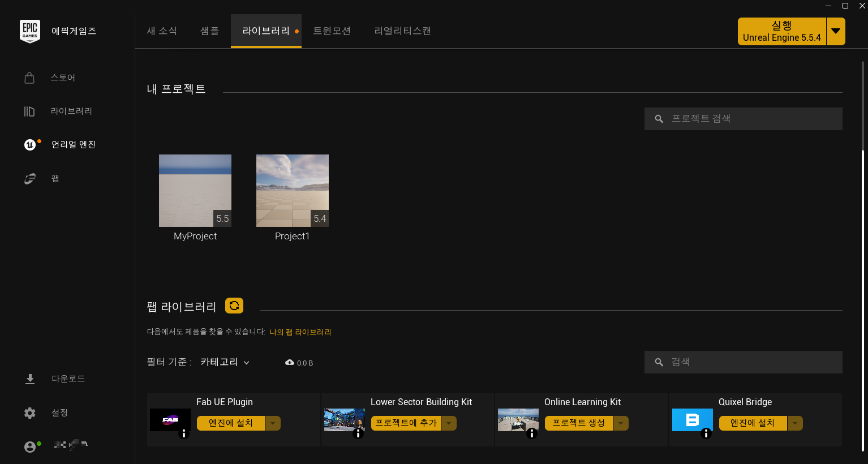Select the 라이브러리 tab

click(x=266, y=31)
